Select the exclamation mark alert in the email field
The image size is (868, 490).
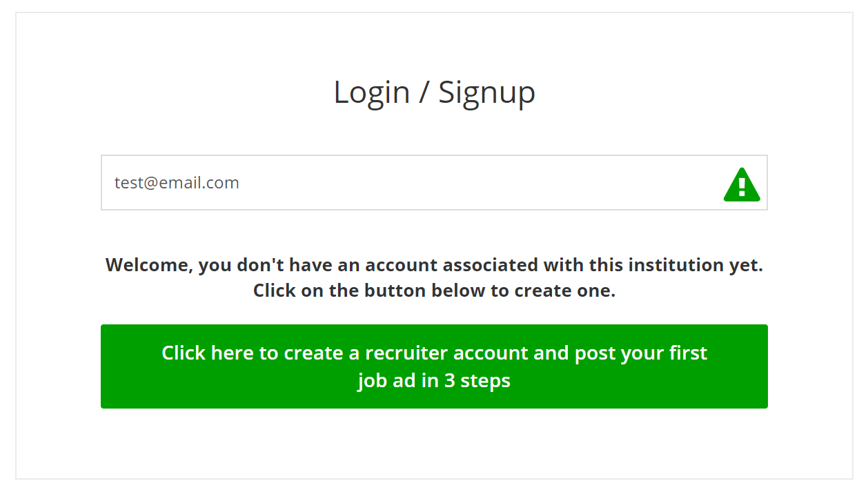742,184
